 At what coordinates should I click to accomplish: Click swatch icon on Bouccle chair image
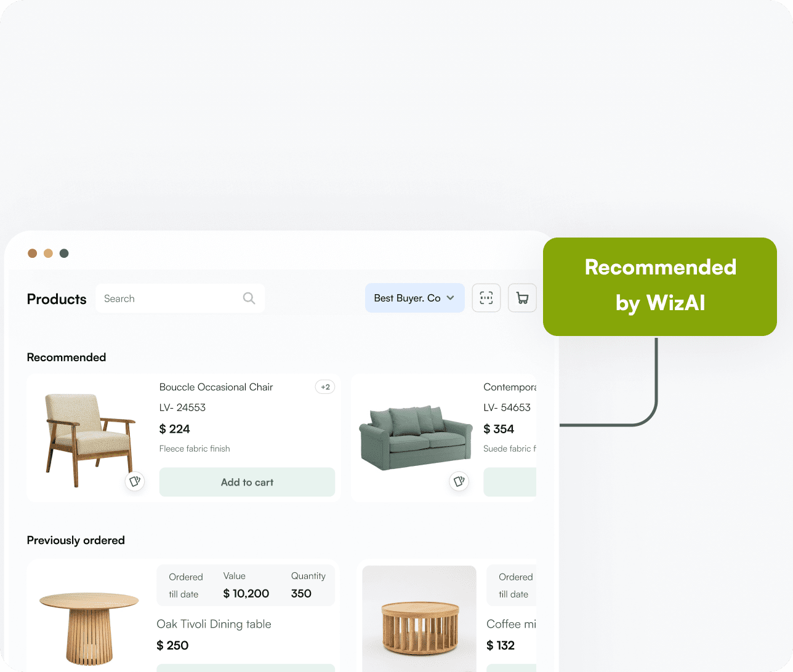pyautogui.click(x=135, y=481)
